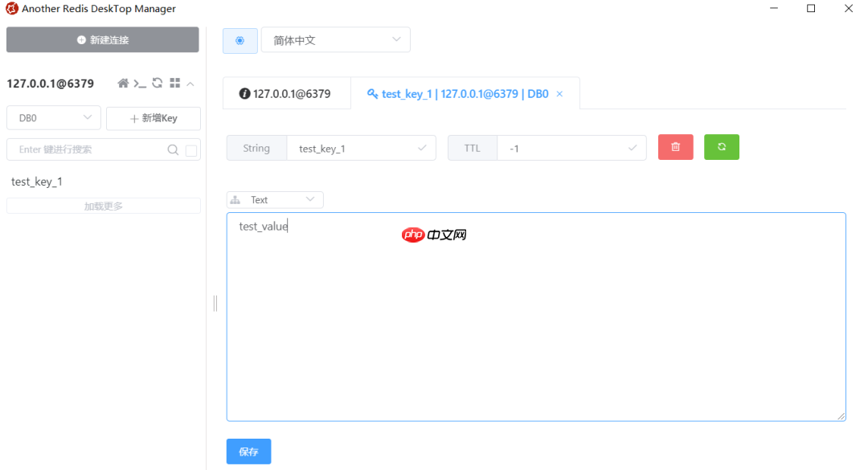
Task: Open the 简体中文 language menu
Action: (x=335, y=39)
